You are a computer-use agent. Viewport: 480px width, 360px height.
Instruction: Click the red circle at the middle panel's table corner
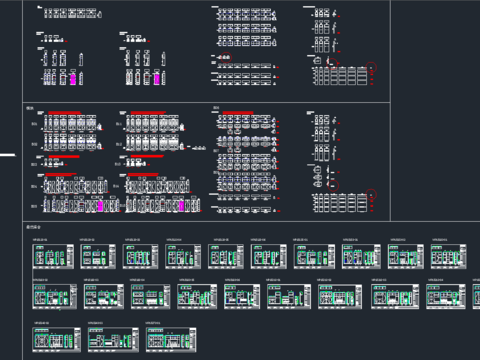(x=371, y=194)
